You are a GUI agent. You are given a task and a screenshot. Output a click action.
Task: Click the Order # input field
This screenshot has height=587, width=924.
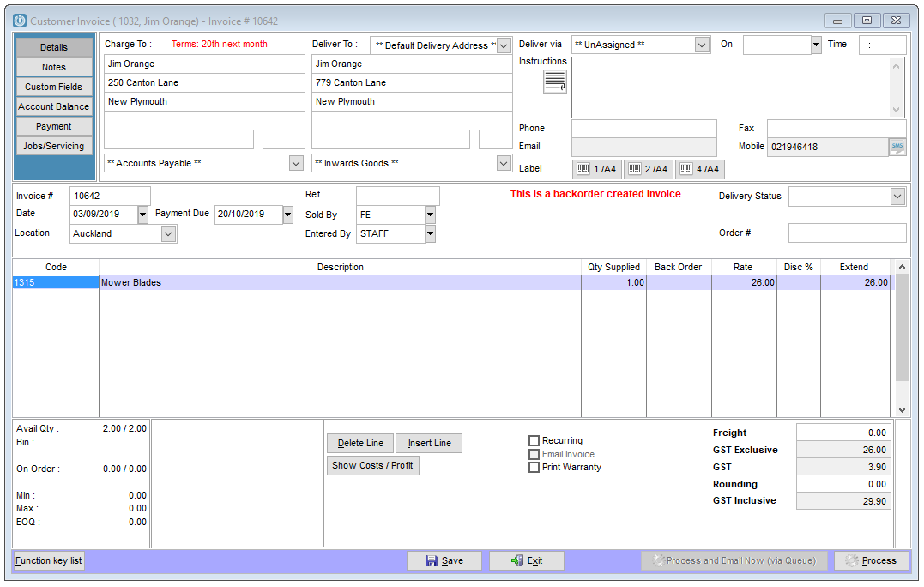(847, 233)
